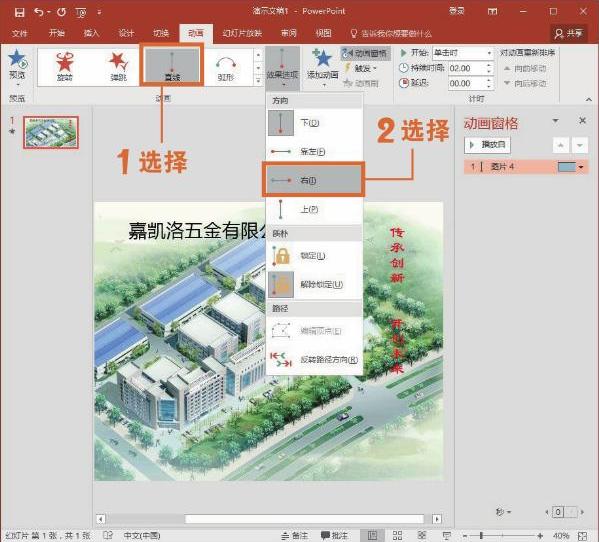
Task: Click the Save icon in title bar
Action: [19, 12]
